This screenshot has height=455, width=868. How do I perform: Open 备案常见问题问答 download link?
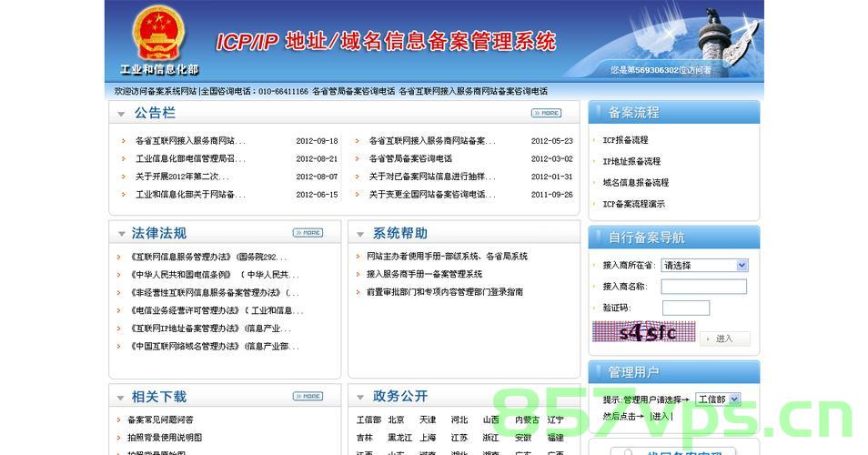point(160,420)
